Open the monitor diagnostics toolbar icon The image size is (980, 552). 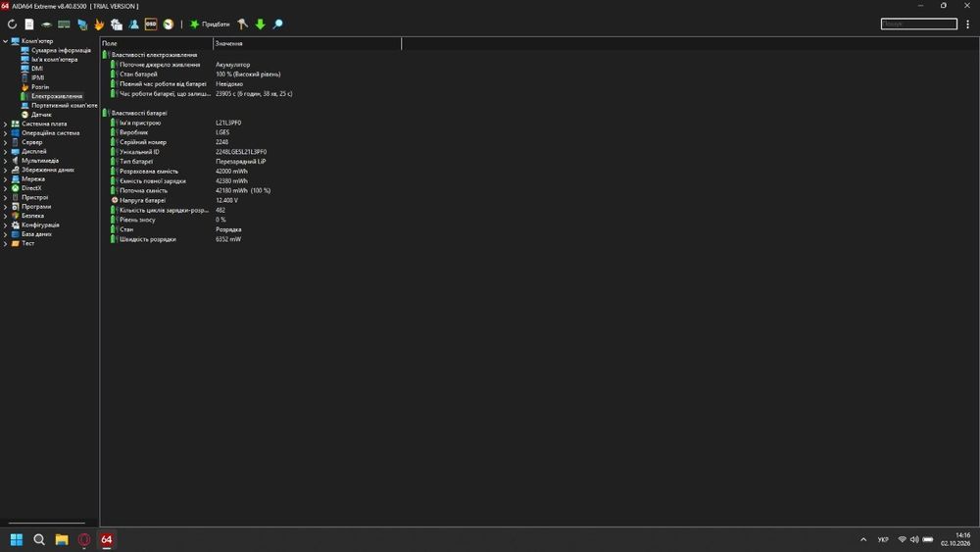pos(82,25)
